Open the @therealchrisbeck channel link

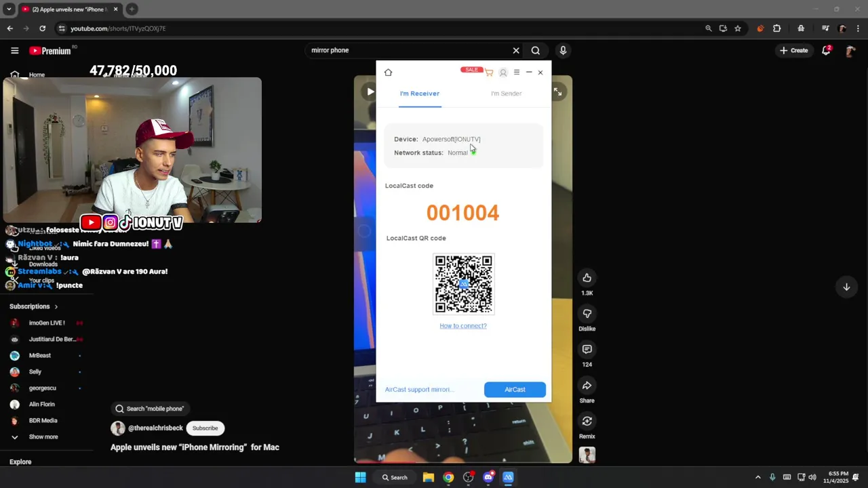pos(155,428)
